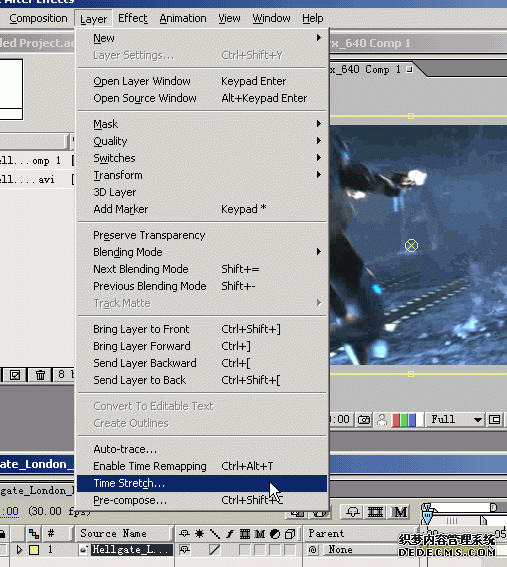This screenshot has width=507, height=567.
Task: Expand the Mask submenu
Action: [x=202, y=124]
